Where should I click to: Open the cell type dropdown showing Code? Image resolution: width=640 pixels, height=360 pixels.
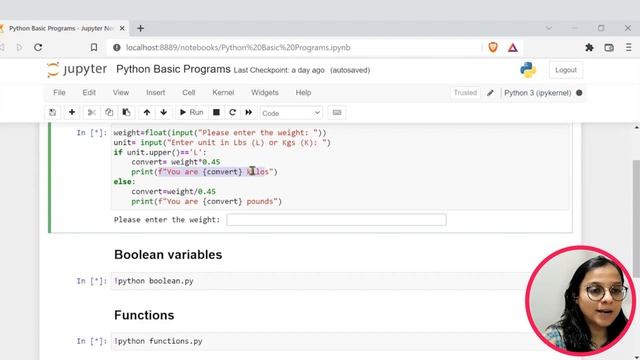tap(291, 113)
